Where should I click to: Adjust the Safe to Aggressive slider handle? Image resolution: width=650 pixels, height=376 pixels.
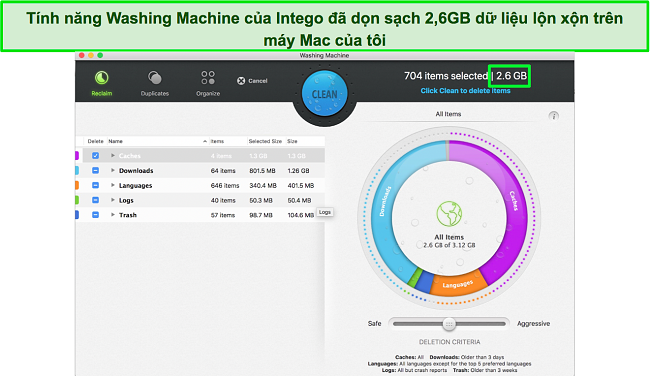coord(449,324)
